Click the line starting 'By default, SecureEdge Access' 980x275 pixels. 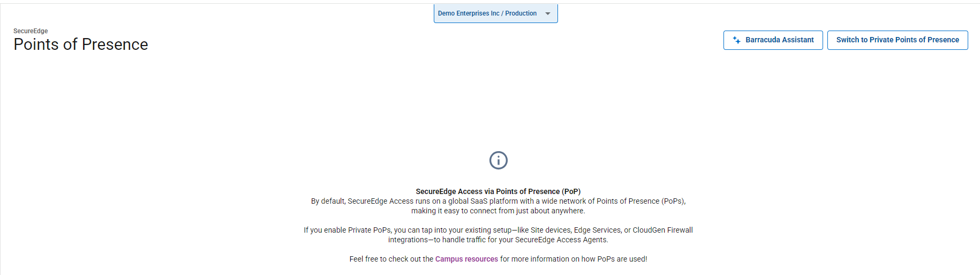click(498, 201)
